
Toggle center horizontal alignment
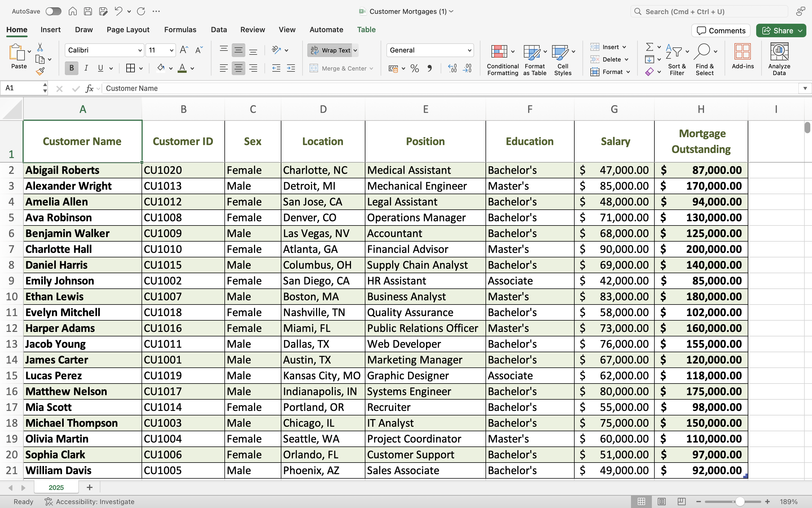pos(238,69)
